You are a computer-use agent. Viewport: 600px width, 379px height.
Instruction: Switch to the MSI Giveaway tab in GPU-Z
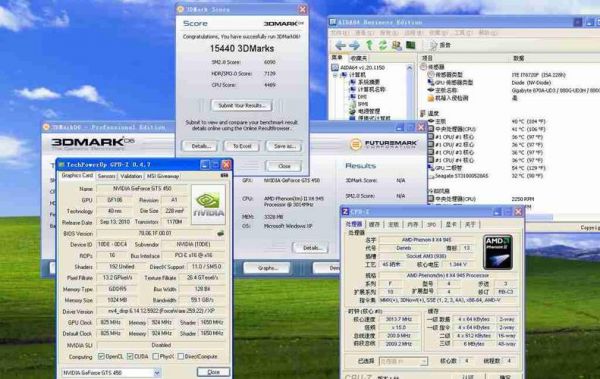(163, 176)
